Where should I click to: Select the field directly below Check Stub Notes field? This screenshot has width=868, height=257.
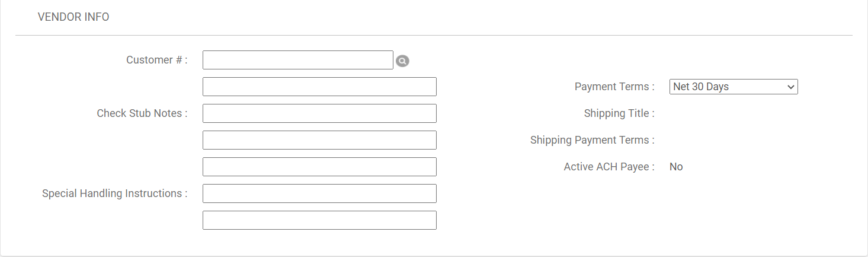tap(319, 140)
